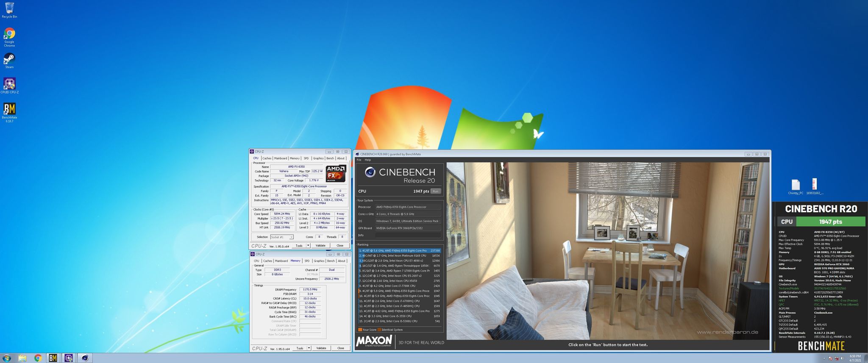
Task: Click the volume speaker tray icon
Action: tap(843, 358)
